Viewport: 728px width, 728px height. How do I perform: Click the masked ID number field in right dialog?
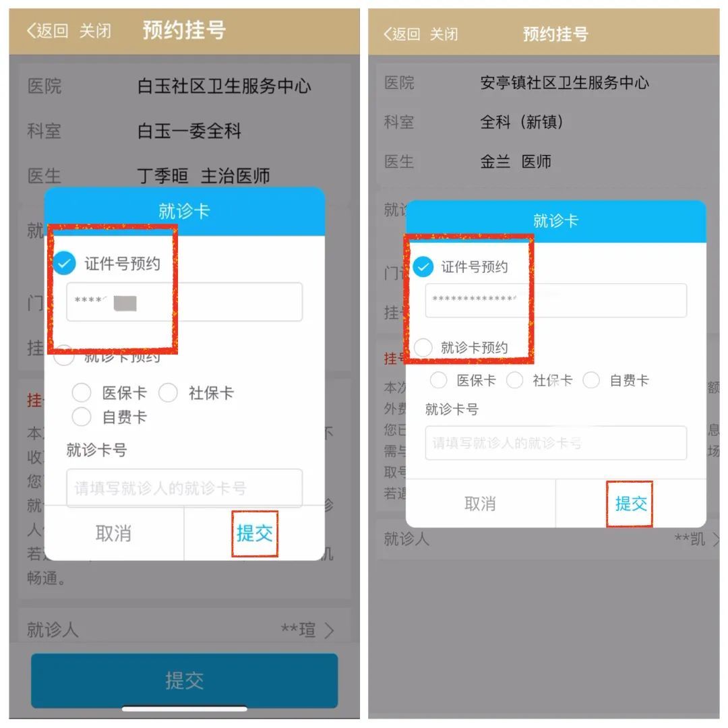[x=555, y=300]
